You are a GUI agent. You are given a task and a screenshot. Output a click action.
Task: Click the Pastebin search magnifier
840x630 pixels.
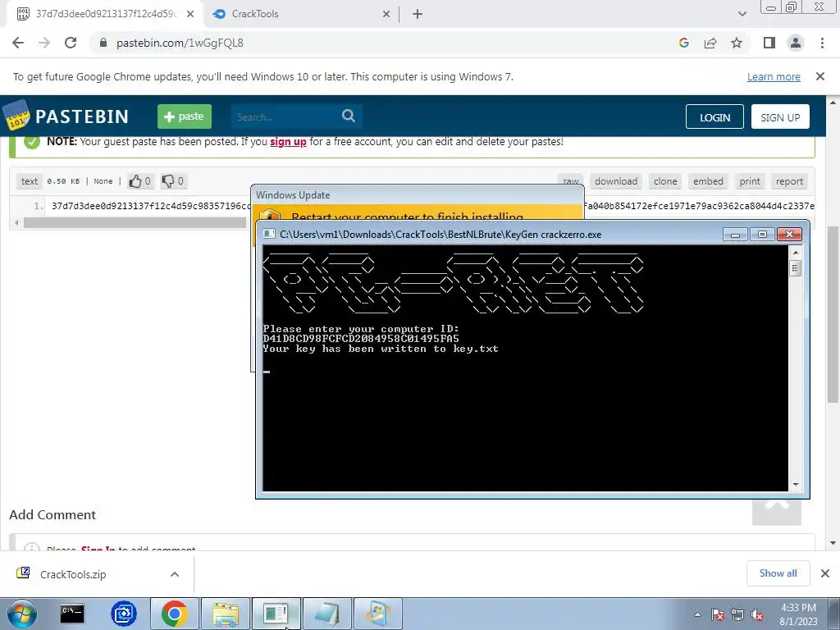[x=348, y=116]
